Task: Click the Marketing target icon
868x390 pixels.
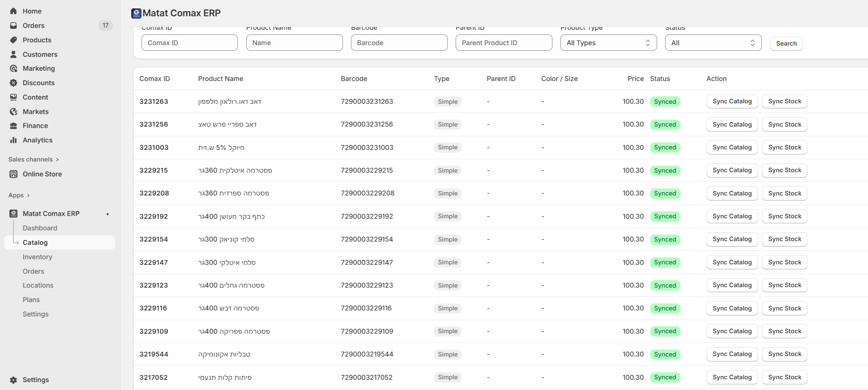Action: coord(13,68)
